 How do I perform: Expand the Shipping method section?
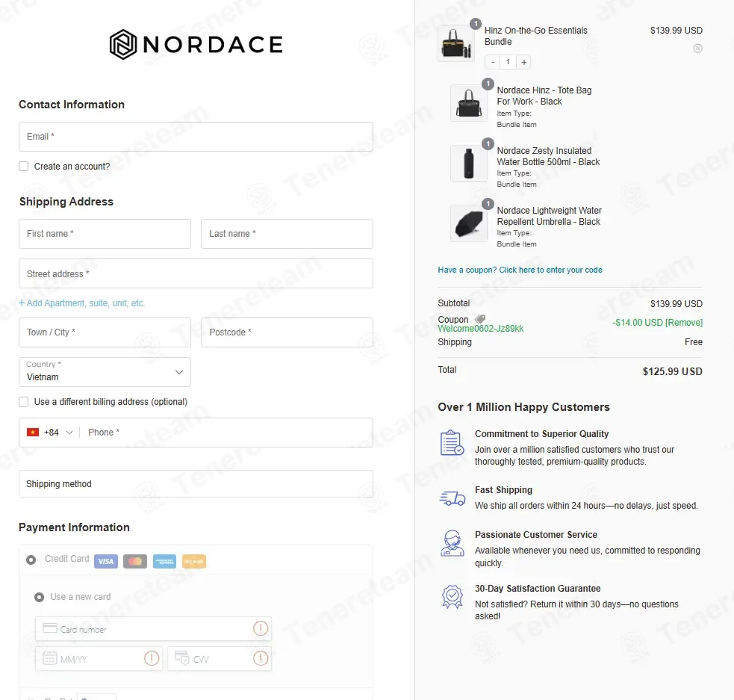tap(196, 483)
